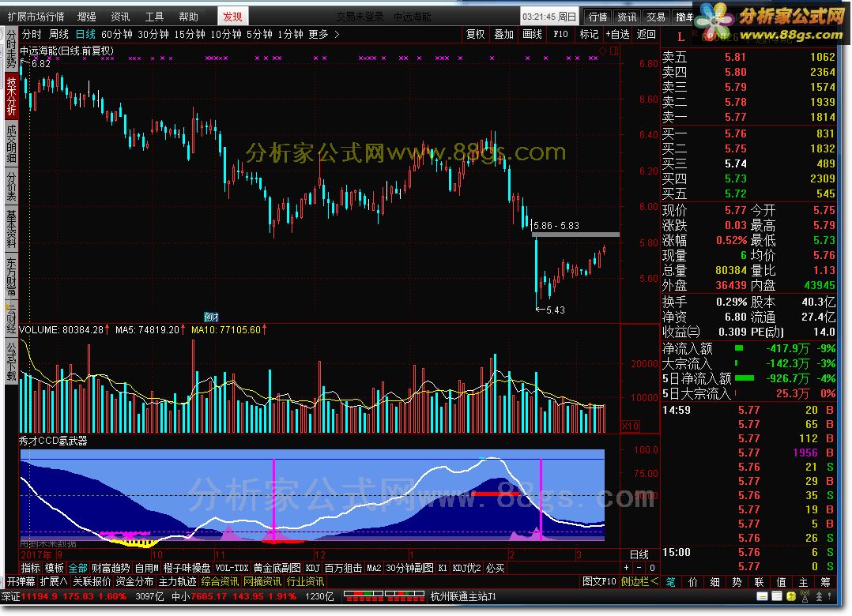Click the plus zoom button under the indicator
This screenshot has width=852, height=616.
[627, 568]
